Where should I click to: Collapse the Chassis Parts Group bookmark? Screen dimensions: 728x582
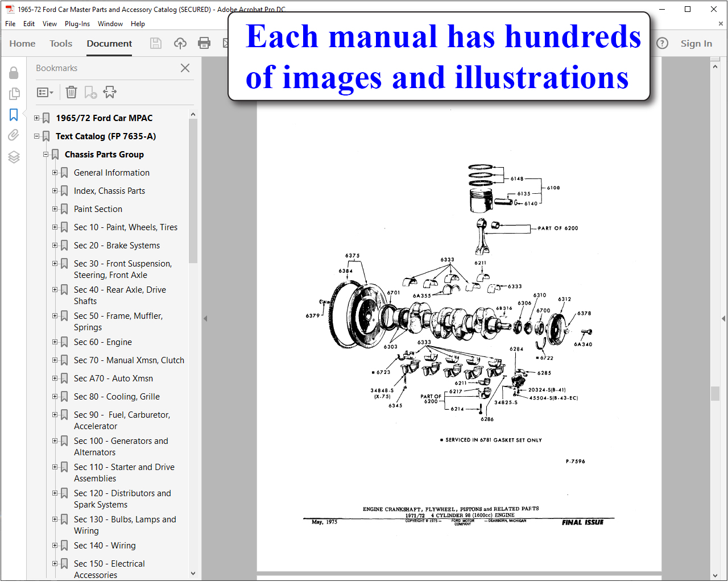tap(46, 154)
